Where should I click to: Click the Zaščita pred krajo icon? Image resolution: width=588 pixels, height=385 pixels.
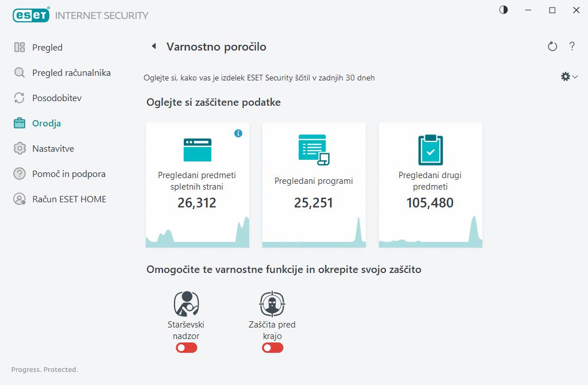272,304
